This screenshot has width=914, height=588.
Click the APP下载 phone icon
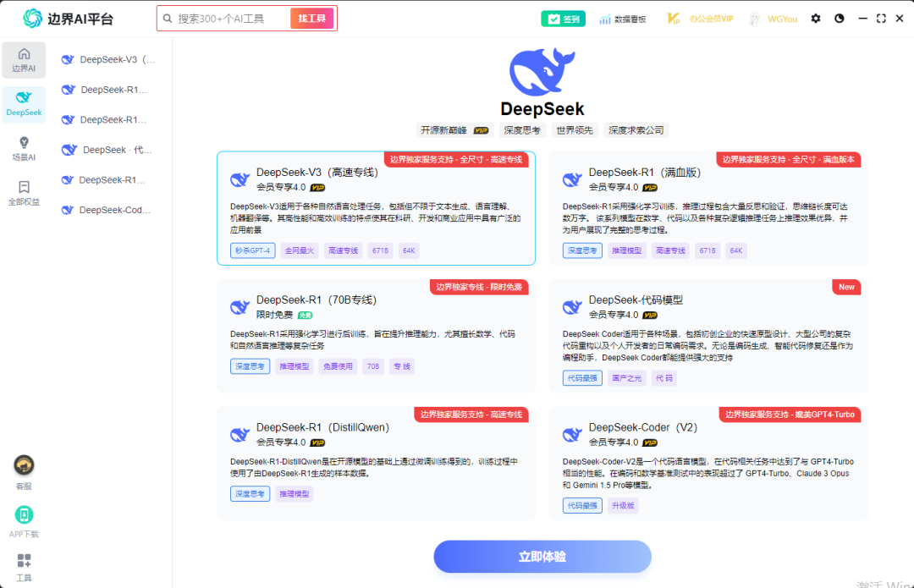[x=24, y=514]
